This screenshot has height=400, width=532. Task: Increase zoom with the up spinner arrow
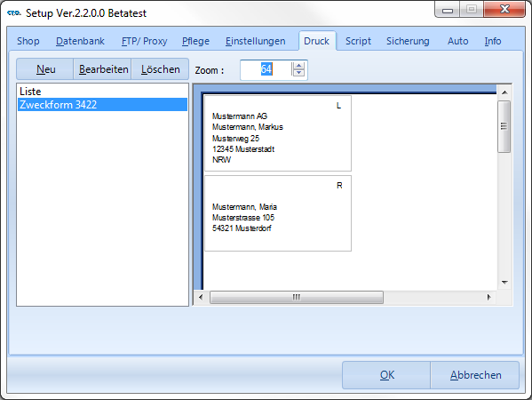[298, 66]
